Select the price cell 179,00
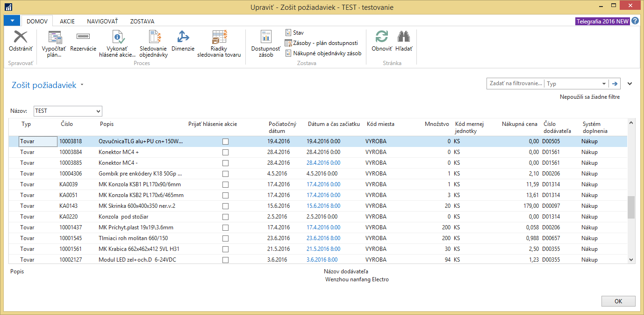 [x=530, y=206]
